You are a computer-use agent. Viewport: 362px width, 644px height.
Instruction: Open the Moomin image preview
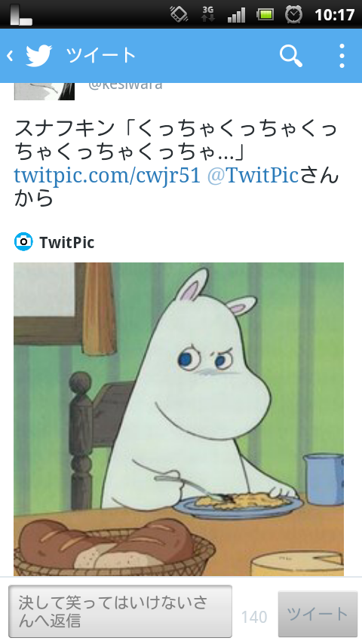pos(179,419)
